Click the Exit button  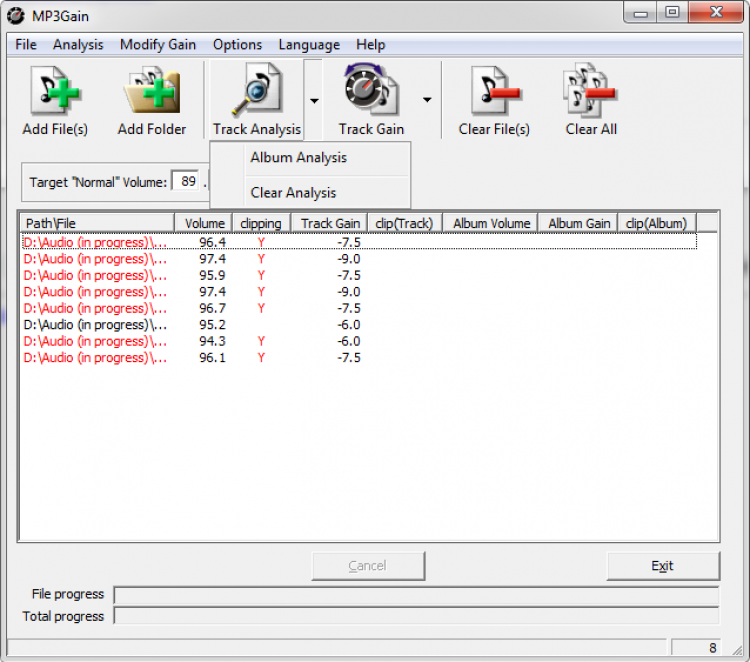pyautogui.click(x=663, y=566)
